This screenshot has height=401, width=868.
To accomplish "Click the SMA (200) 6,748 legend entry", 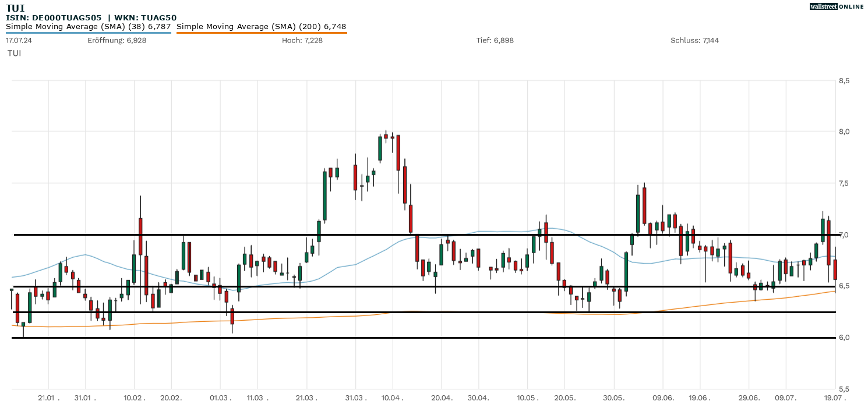I will click(x=262, y=27).
